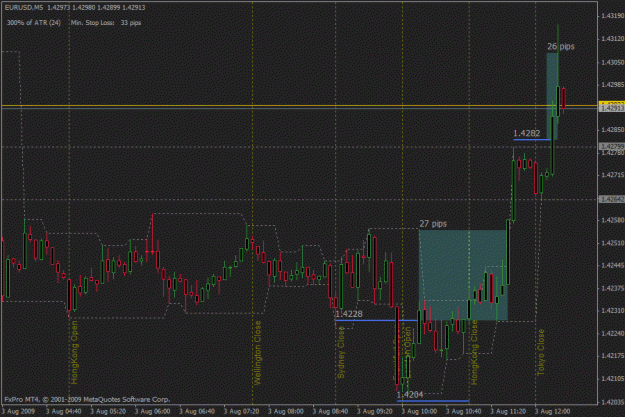Screen dimensions: 625x417
Task: Click the '3 Aug 2009' date label
Action: 18,411
